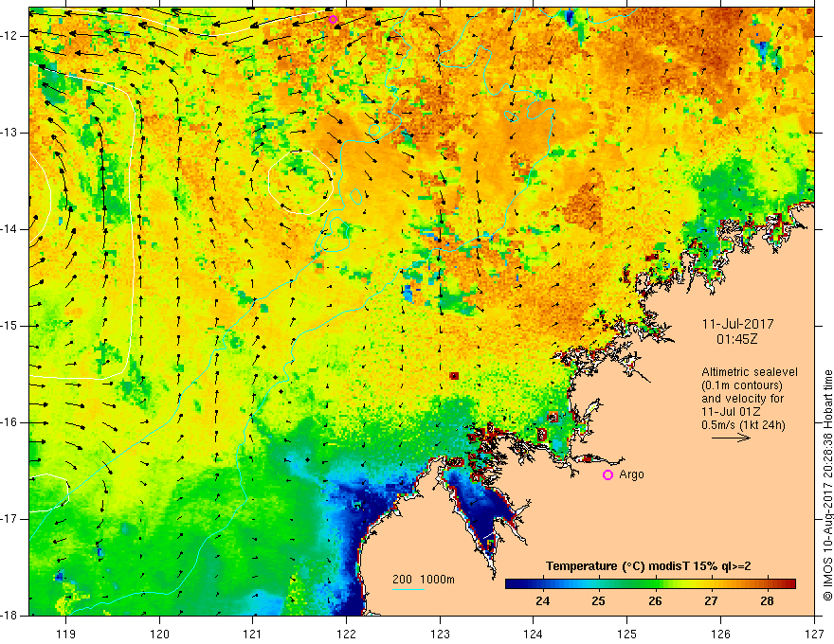Click the -12 latitude axis label
The height and width of the screenshot is (644, 834).
click(x=10, y=36)
